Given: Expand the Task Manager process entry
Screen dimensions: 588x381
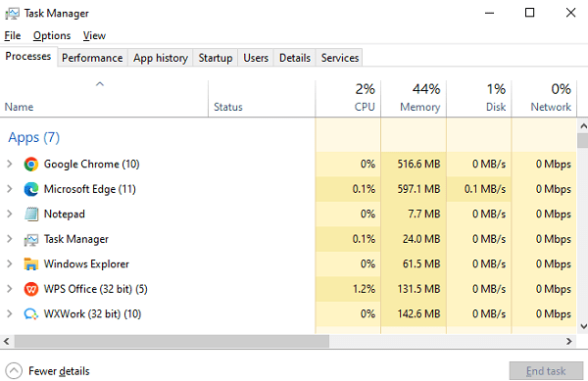Looking at the screenshot, I should (x=10, y=239).
